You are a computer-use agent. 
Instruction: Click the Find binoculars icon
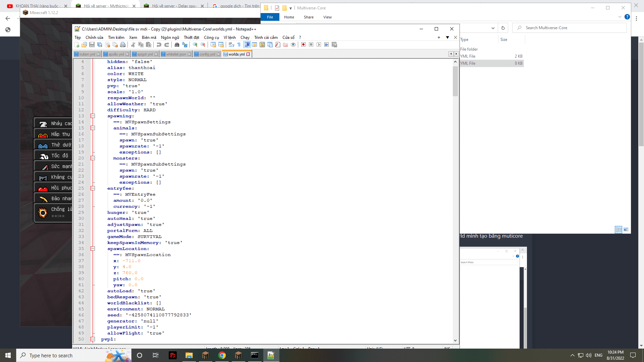click(177, 45)
